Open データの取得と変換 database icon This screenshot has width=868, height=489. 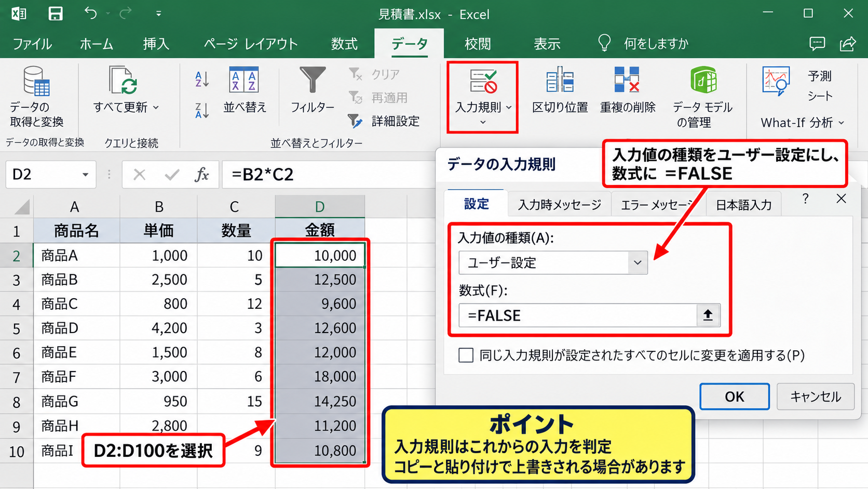point(36,81)
